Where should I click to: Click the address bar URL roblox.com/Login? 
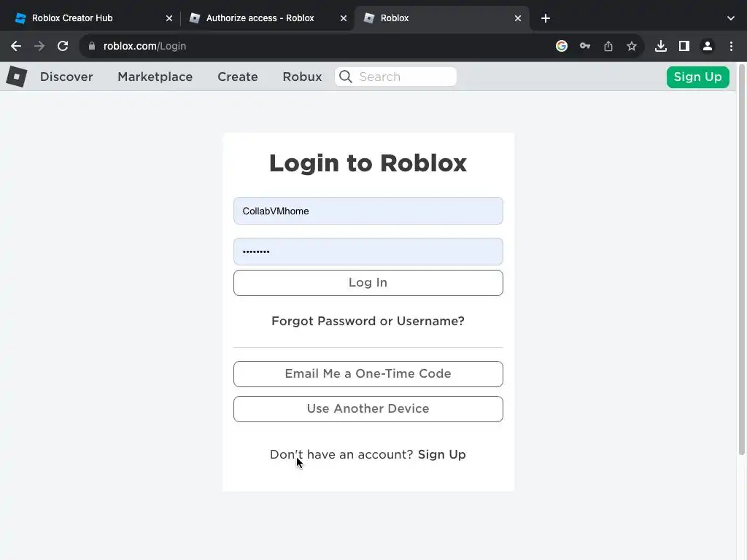(145, 46)
